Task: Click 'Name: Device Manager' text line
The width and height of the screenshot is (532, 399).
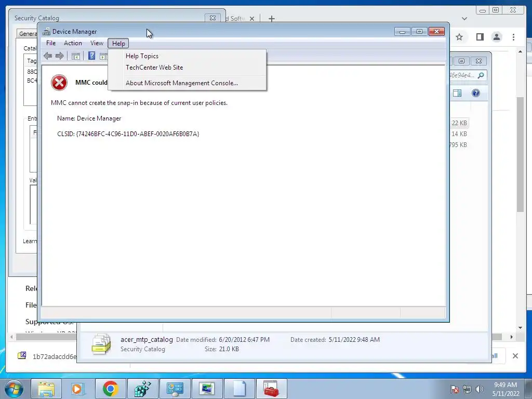Action: click(x=89, y=118)
